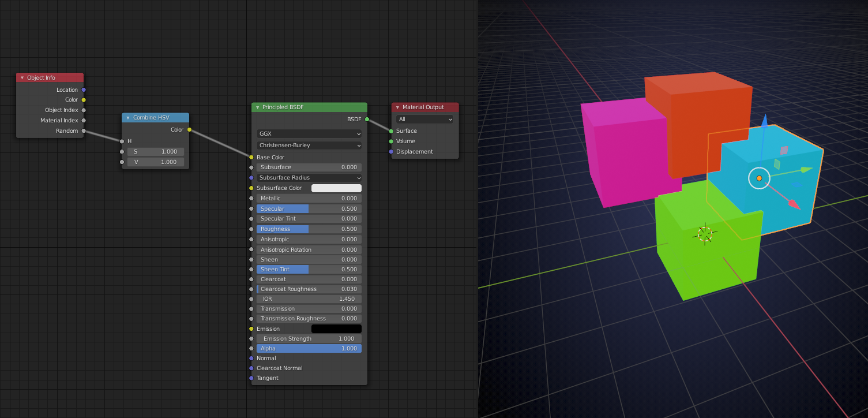Click the Emission Strength field

tap(309, 339)
